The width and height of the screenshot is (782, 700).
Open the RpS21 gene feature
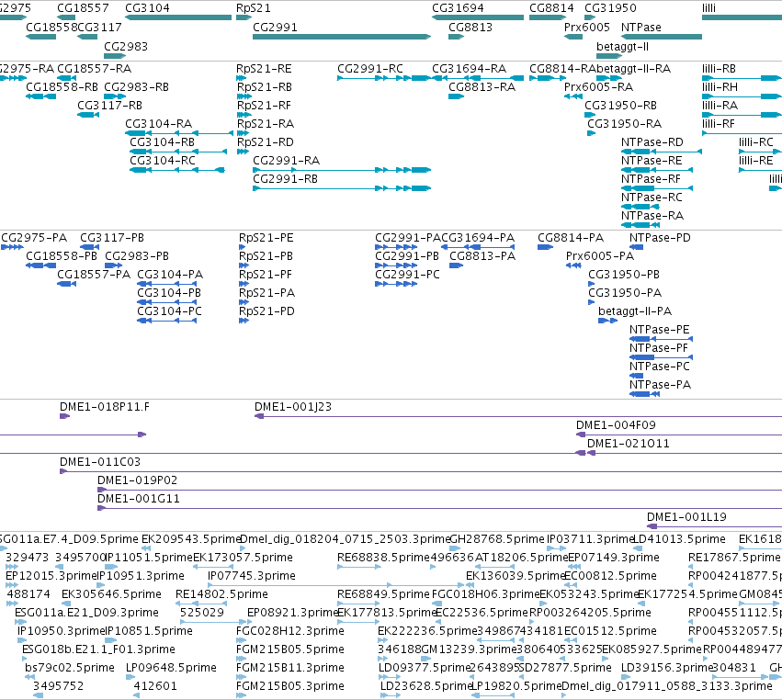(244, 17)
